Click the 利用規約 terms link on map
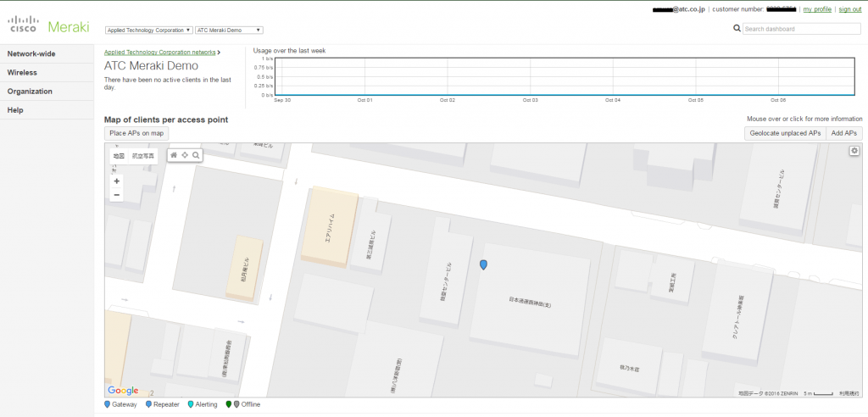 [x=849, y=393]
